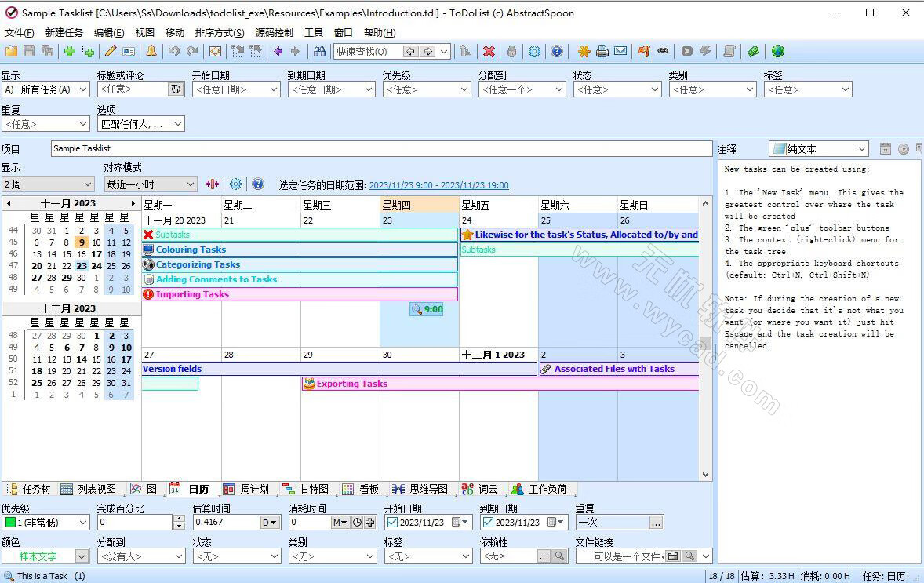Open the 工具 menu
924x583 pixels.
(x=313, y=33)
